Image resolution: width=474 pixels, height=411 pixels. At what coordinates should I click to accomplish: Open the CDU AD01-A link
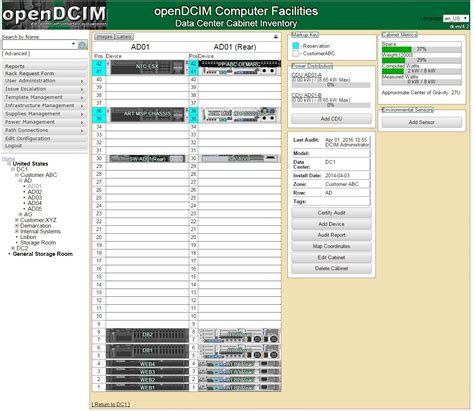pos(306,75)
